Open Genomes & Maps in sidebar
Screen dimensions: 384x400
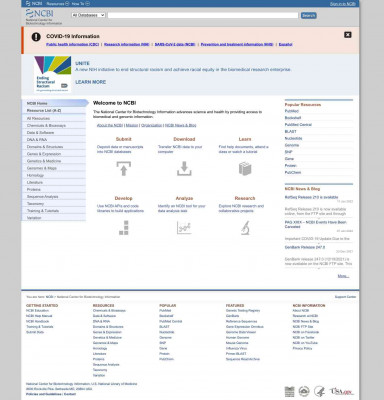tap(54, 168)
